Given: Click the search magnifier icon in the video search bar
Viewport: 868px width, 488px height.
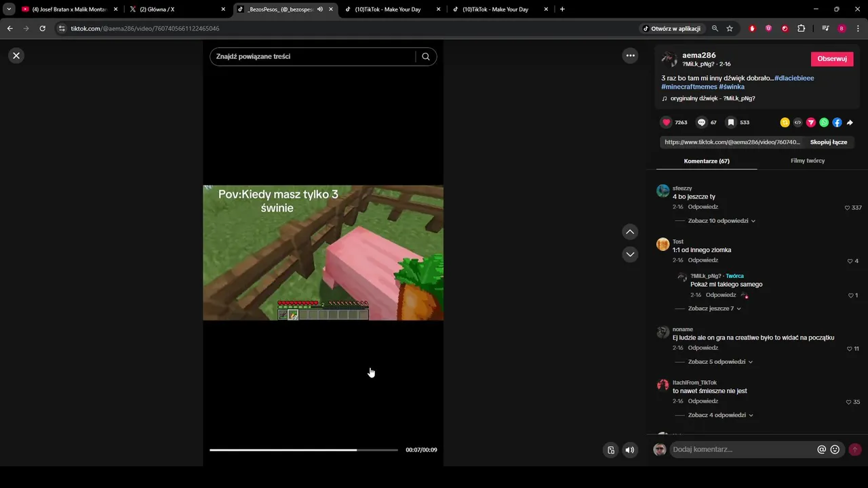Looking at the screenshot, I should coord(426,56).
